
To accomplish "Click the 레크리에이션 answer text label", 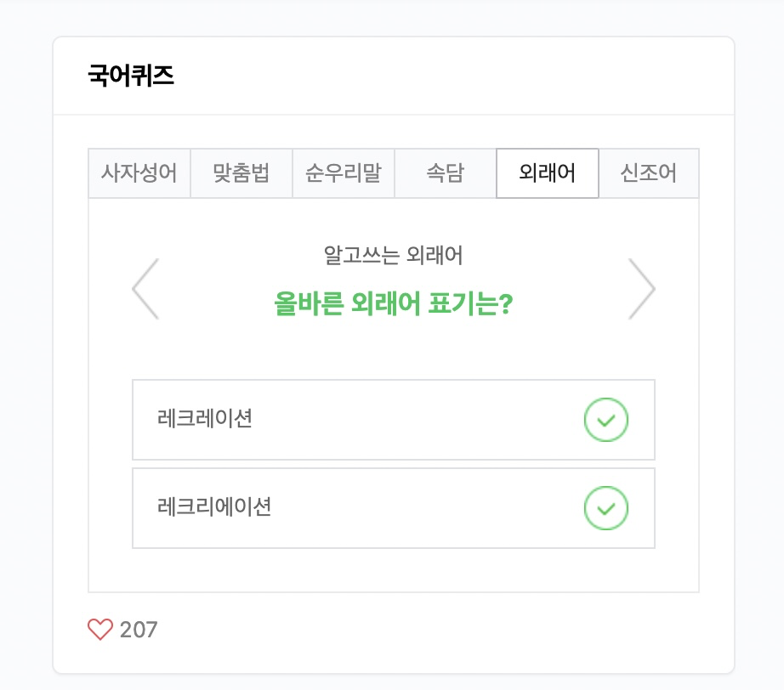I will (214, 507).
